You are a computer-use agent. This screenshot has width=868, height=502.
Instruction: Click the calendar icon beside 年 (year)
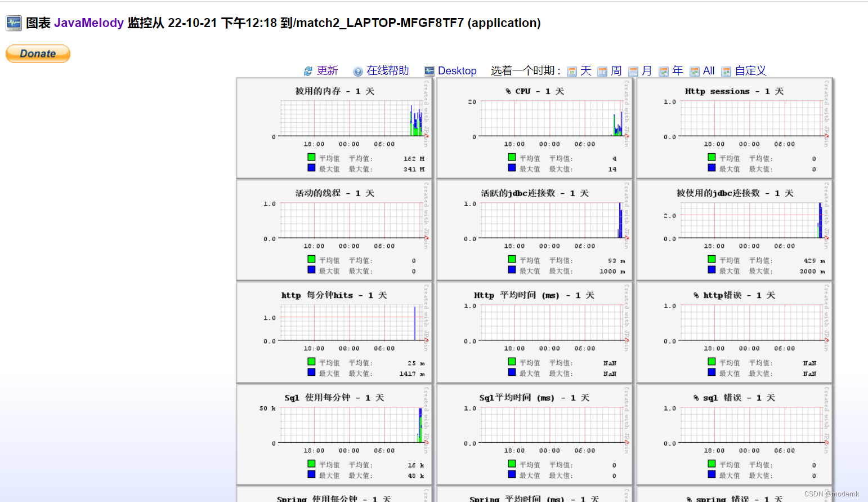tap(664, 72)
